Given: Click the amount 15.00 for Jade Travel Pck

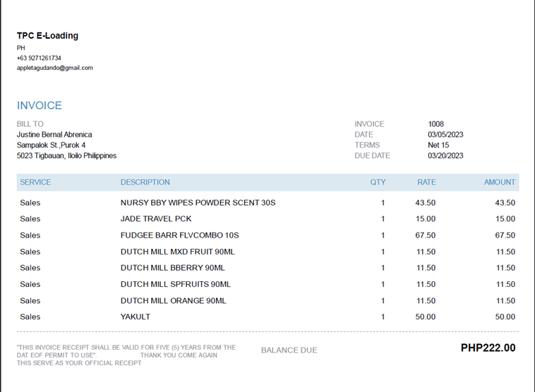Looking at the screenshot, I should 505,219.
